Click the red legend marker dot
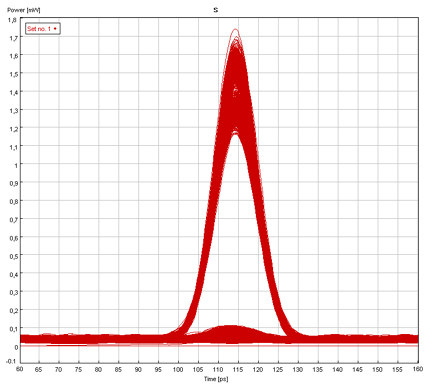The width and height of the screenshot is (432, 385). 55,29
